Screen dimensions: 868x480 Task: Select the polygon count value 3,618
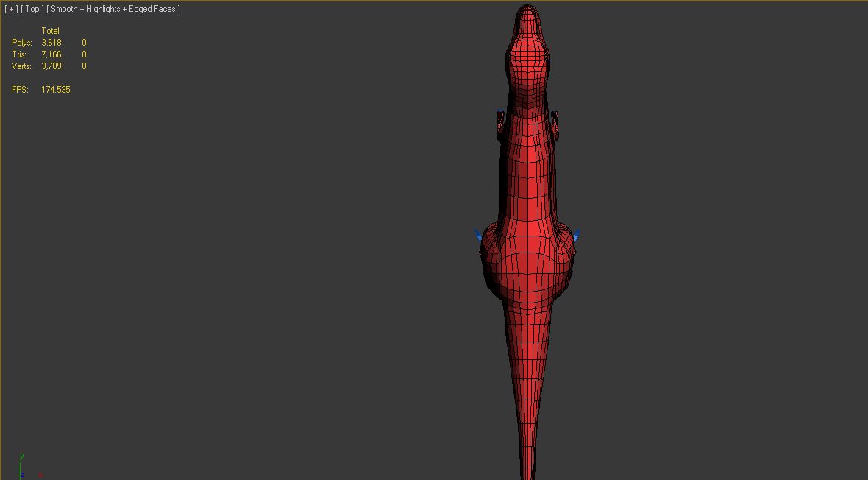click(51, 43)
